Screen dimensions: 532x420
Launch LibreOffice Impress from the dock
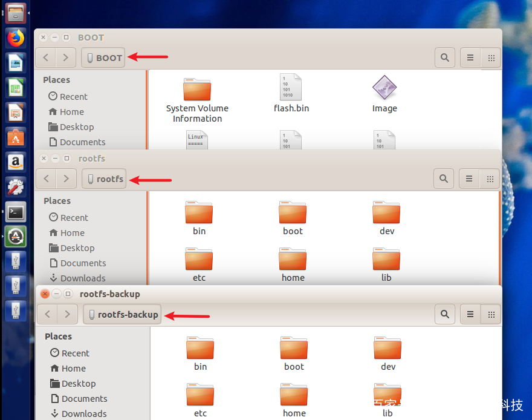(x=16, y=113)
